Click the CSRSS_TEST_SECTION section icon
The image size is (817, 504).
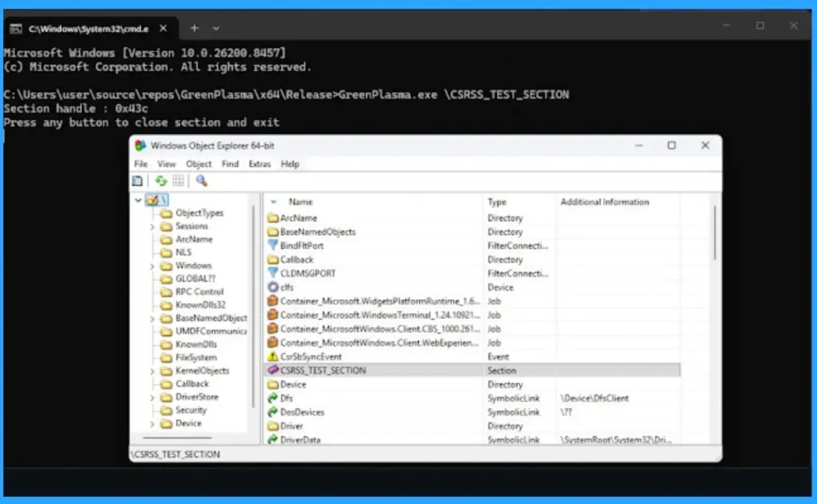(x=273, y=370)
